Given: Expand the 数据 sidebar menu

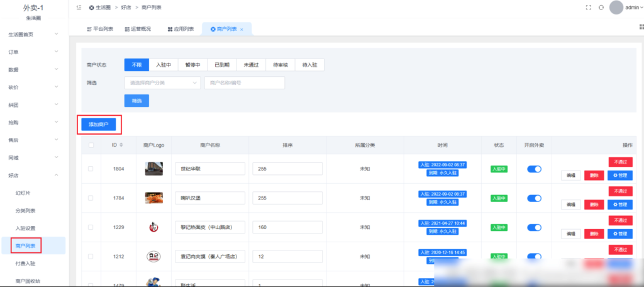Looking at the screenshot, I should pyautogui.click(x=35, y=70).
